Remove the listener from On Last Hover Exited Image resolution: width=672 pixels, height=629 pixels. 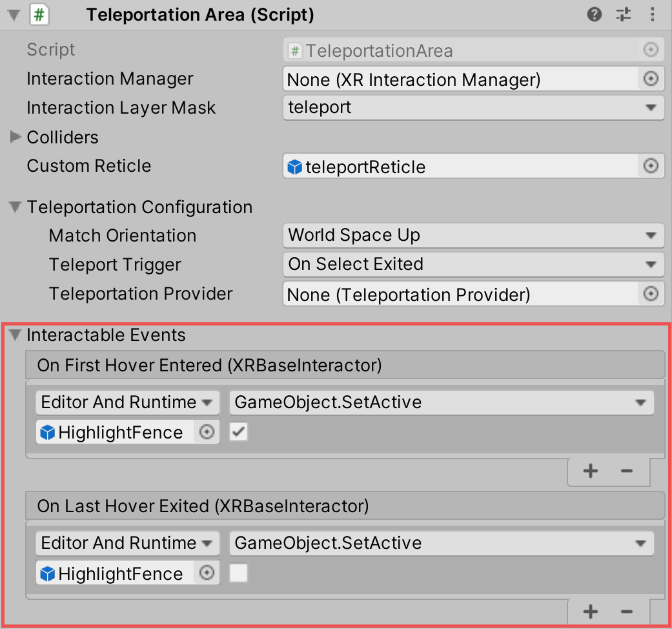click(626, 612)
